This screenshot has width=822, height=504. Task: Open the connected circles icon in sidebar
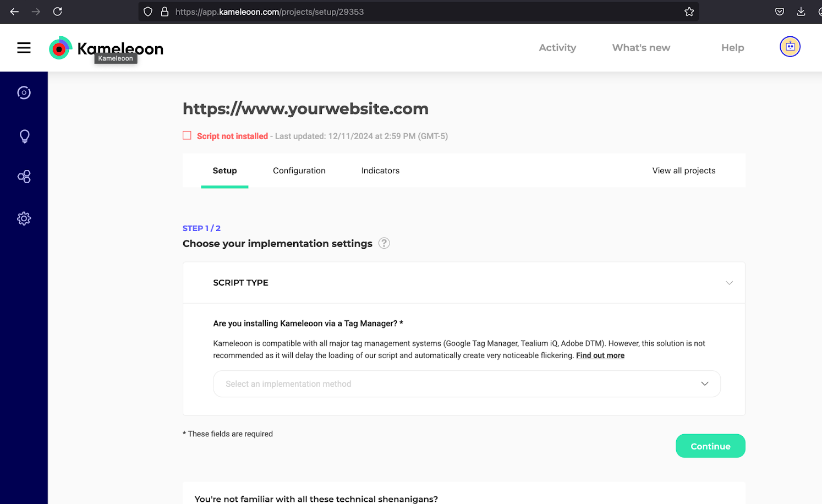click(x=24, y=177)
